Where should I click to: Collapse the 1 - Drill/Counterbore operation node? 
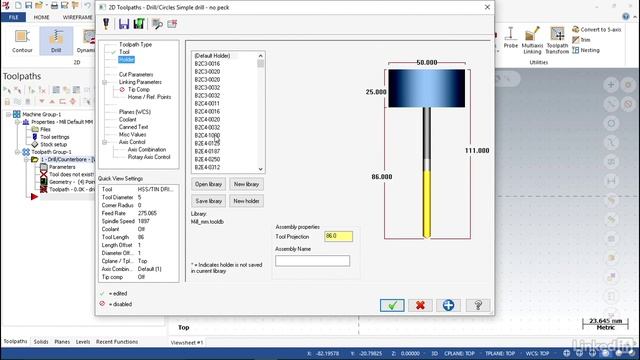pyautogui.click(x=26, y=160)
